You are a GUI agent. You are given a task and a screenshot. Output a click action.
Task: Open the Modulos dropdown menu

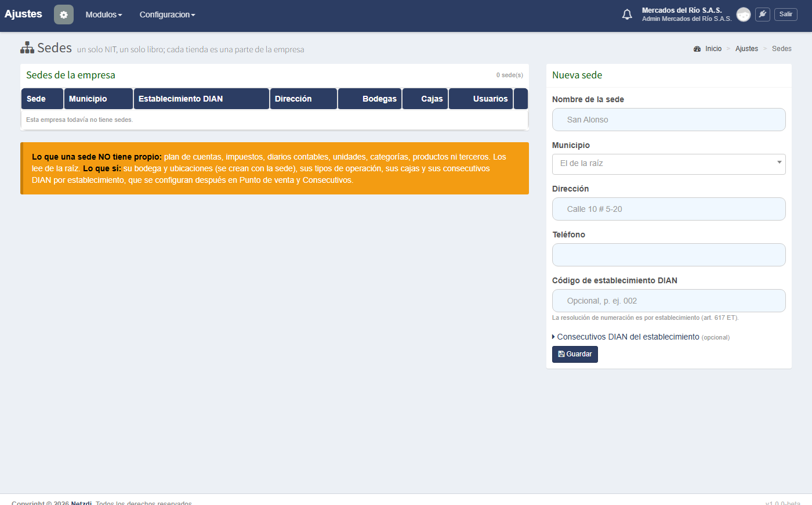click(x=104, y=15)
